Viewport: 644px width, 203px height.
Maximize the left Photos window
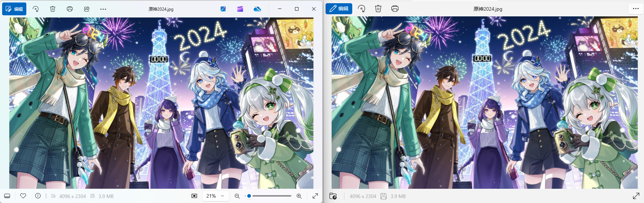297,9
